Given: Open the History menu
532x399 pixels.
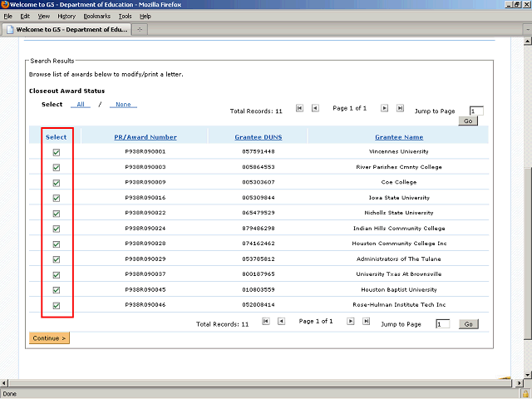Looking at the screenshot, I should click(66, 16).
